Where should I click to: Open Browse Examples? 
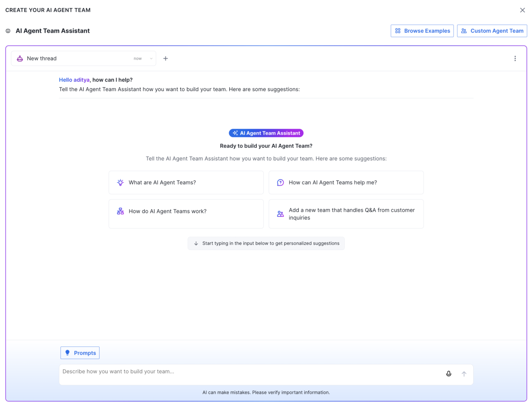tap(422, 31)
